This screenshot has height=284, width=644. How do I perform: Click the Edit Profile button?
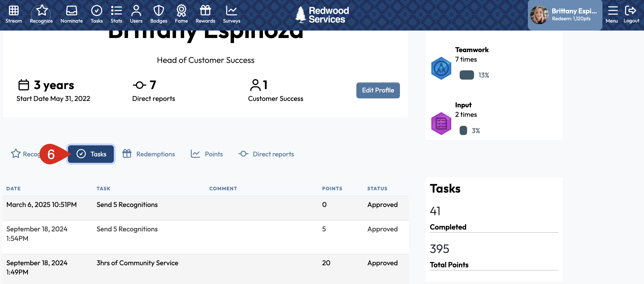(x=378, y=90)
